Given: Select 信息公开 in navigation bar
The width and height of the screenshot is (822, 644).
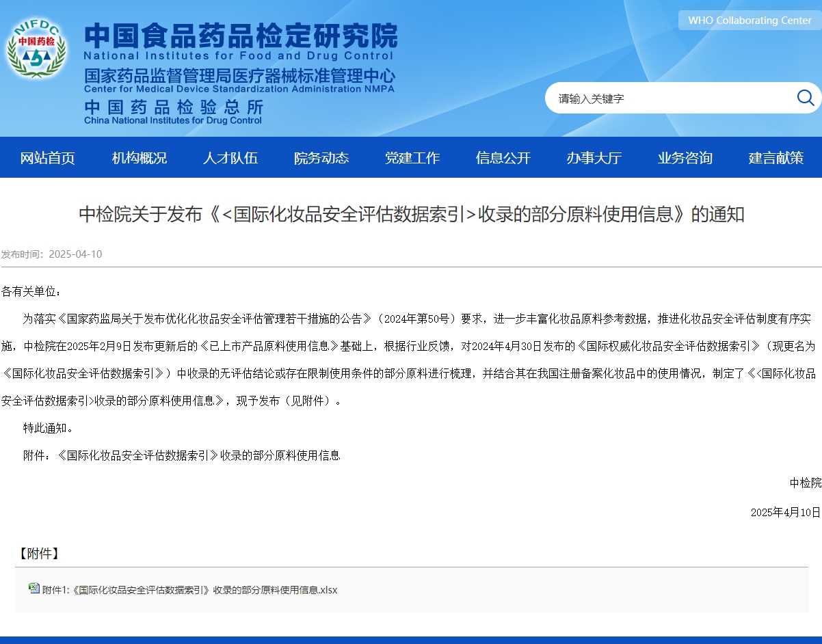Looking at the screenshot, I should 503,158.
